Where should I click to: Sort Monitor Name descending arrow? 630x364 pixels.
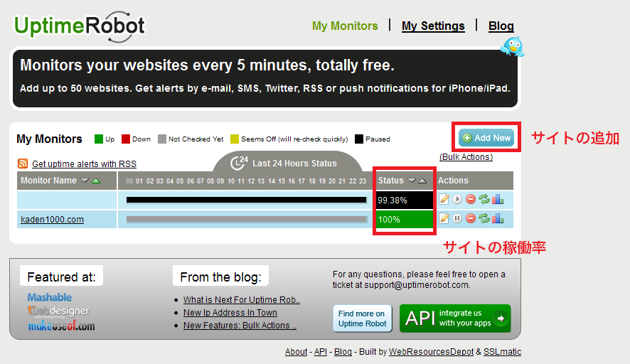tap(85, 181)
